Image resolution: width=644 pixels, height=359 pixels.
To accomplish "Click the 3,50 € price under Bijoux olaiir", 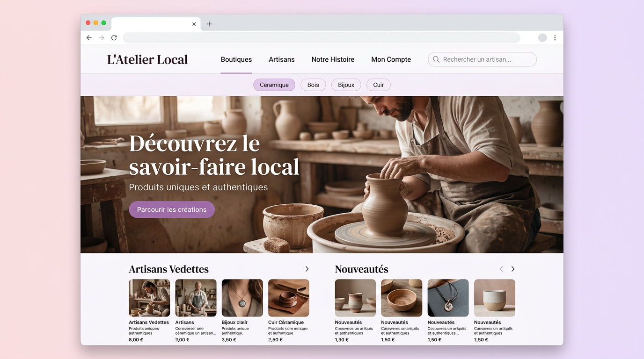I will pos(229,340).
